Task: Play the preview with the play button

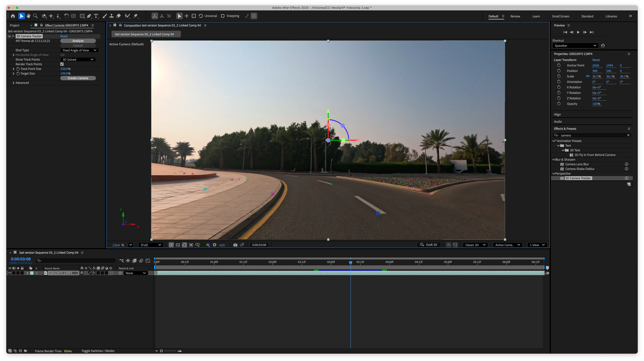Action: click(578, 32)
